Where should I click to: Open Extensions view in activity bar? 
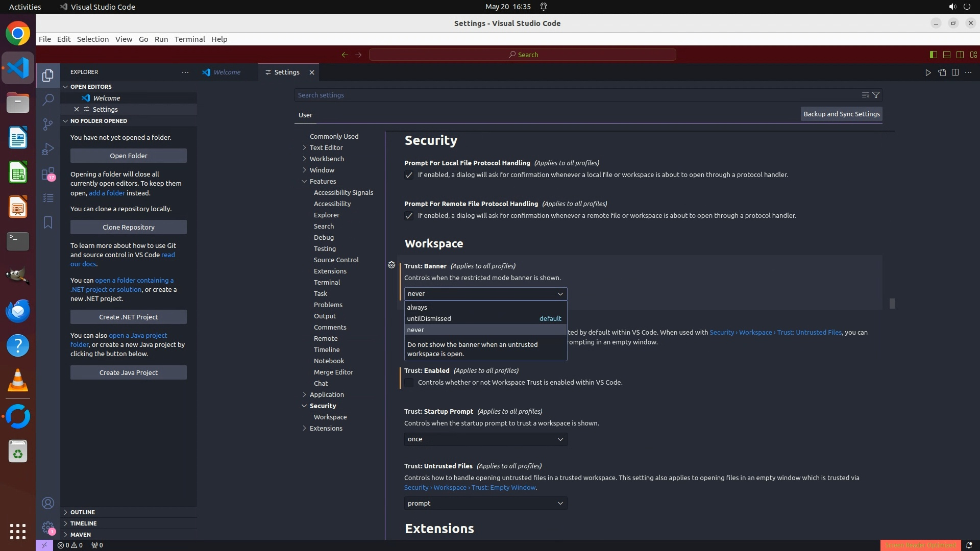[48, 174]
